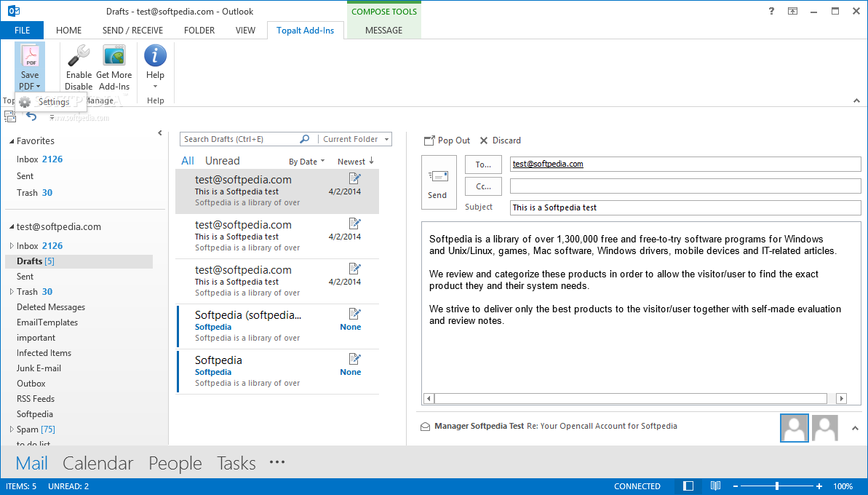Minimize the folder pane with the chevron
The height and width of the screenshot is (495, 868).
pos(160,133)
